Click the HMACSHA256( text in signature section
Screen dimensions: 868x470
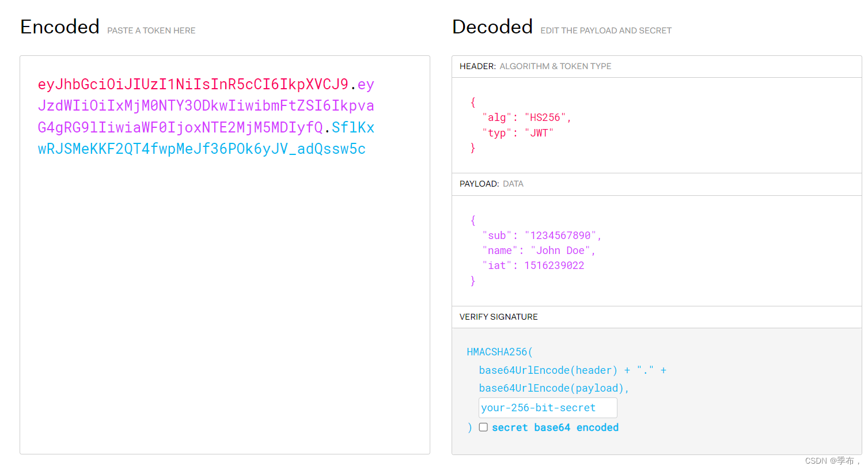(500, 352)
